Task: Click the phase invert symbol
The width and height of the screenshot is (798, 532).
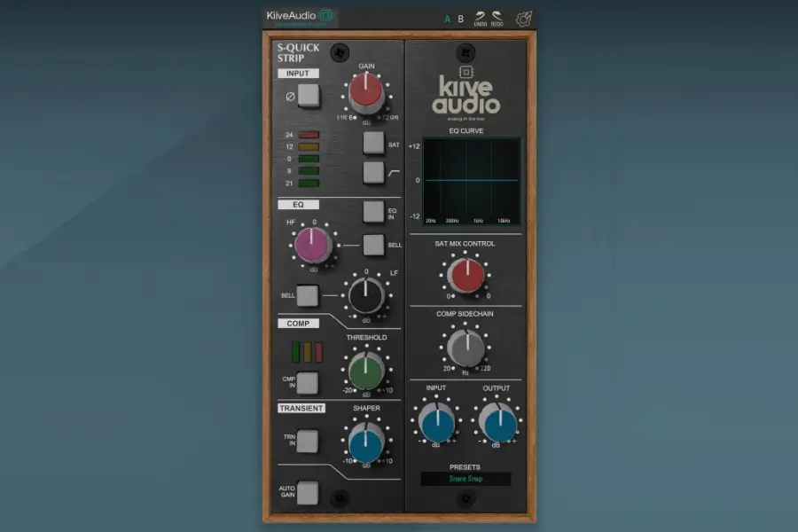Action: click(x=290, y=97)
